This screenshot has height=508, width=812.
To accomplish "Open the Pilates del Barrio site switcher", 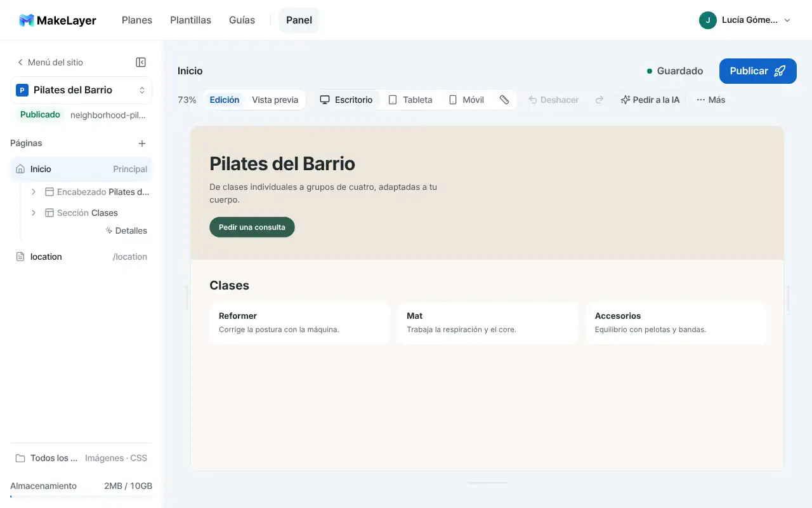I will pyautogui.click(x=81, y=90).
